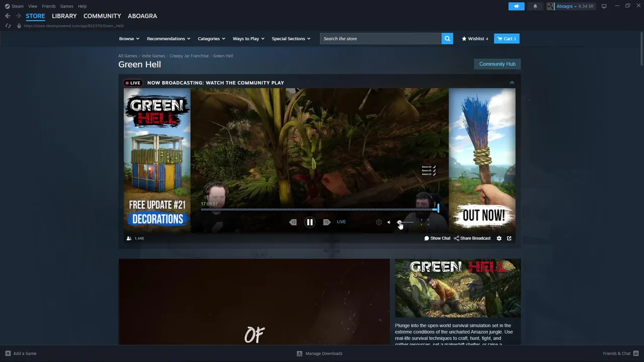Pause the live broadcast

point(310,222)
